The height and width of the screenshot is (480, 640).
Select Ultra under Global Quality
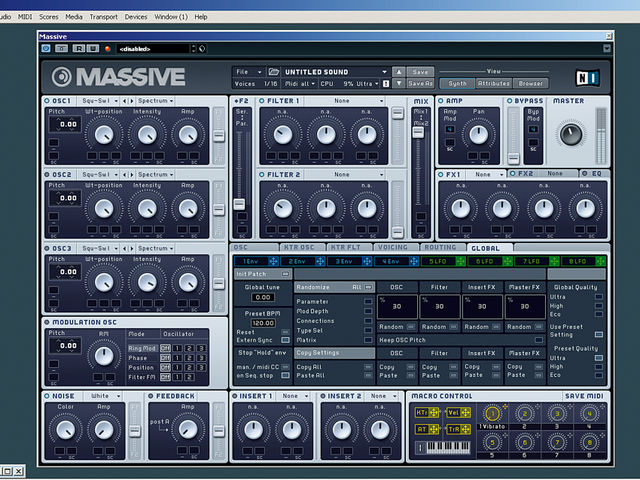coord(599,297)
